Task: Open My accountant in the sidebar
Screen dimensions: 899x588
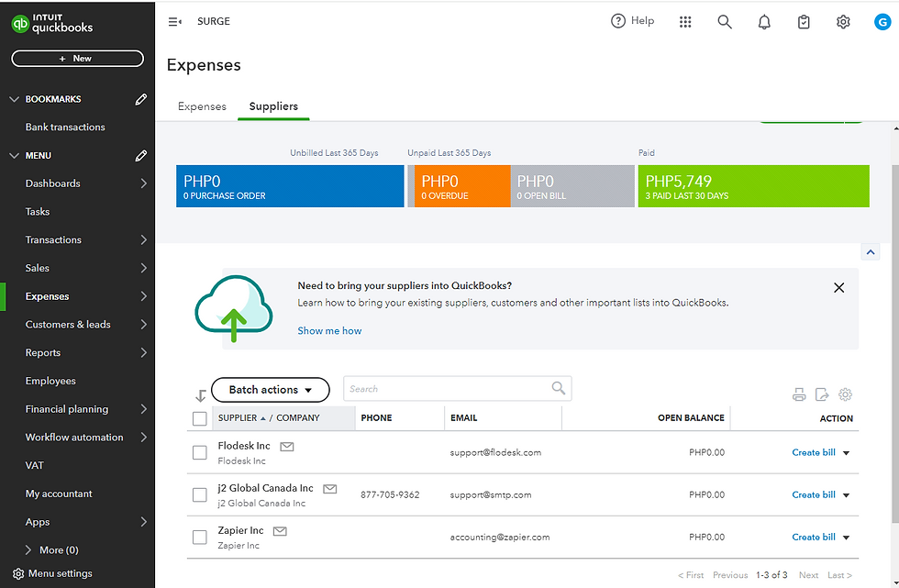Action: point(59,494)
